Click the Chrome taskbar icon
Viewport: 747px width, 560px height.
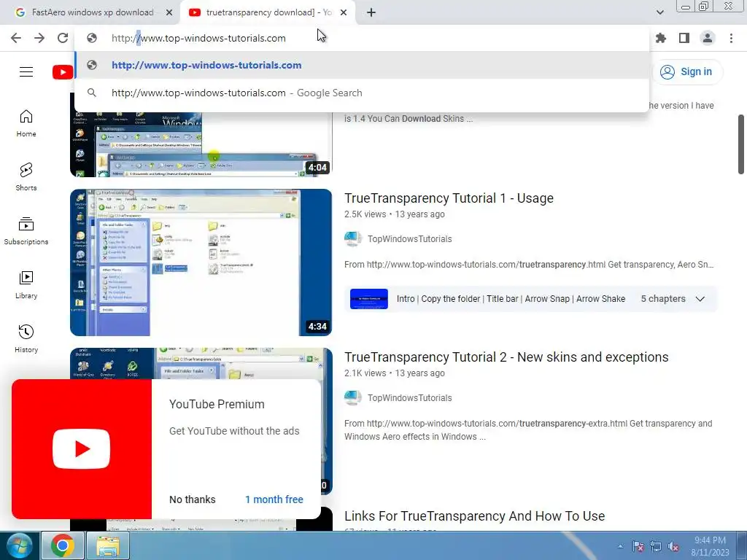pyautogui.click(x=63, y=545)
